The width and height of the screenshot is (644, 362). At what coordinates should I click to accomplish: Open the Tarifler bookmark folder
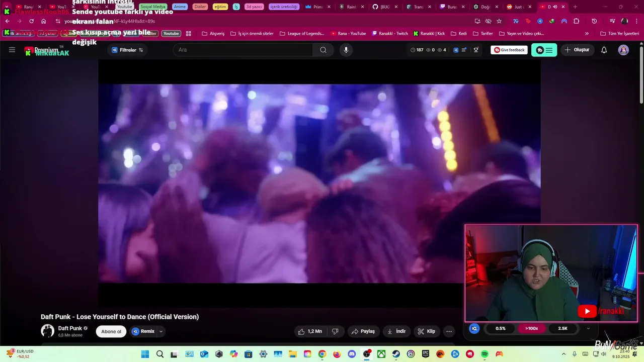(483, 34)
